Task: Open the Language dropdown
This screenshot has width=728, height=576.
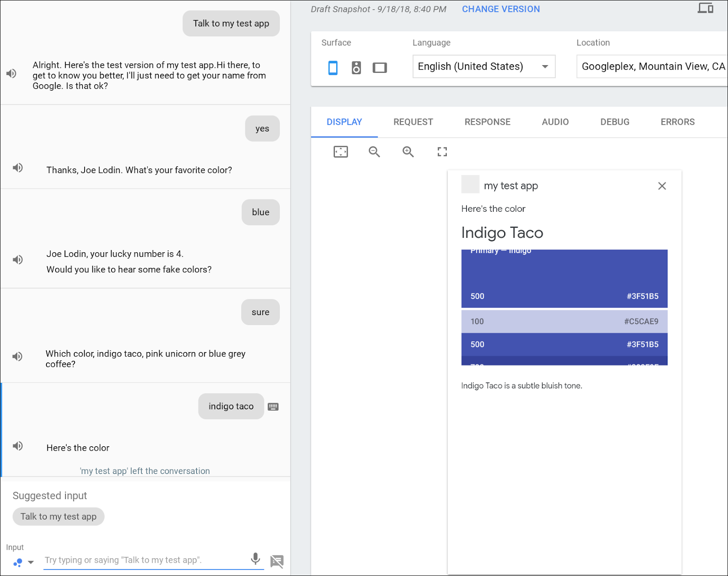Action: [484, 66]
